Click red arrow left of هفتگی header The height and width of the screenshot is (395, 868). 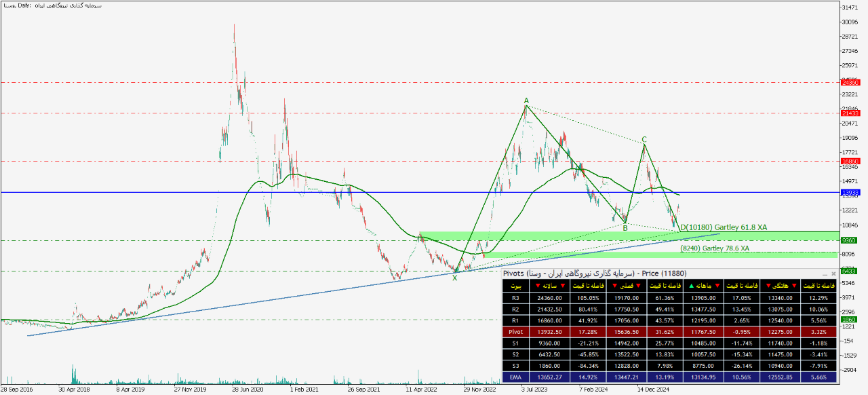pyautogui.click(x=768, y=285)
